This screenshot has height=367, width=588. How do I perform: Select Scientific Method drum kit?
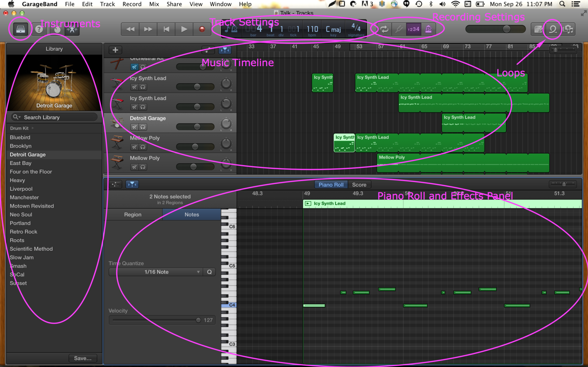[31, 249]
